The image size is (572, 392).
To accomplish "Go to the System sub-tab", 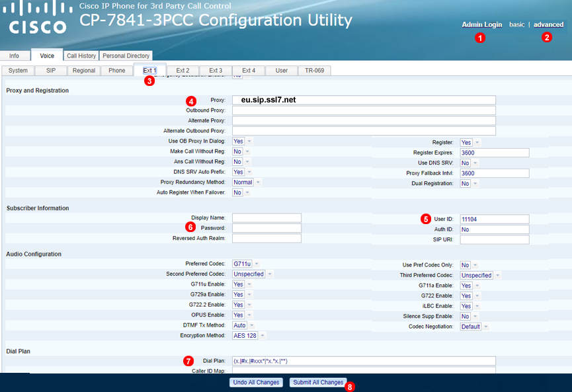I will click(x=18, y=70).
